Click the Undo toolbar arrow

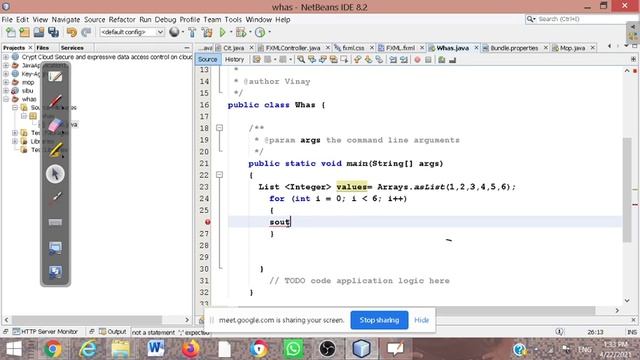(72, 32)
